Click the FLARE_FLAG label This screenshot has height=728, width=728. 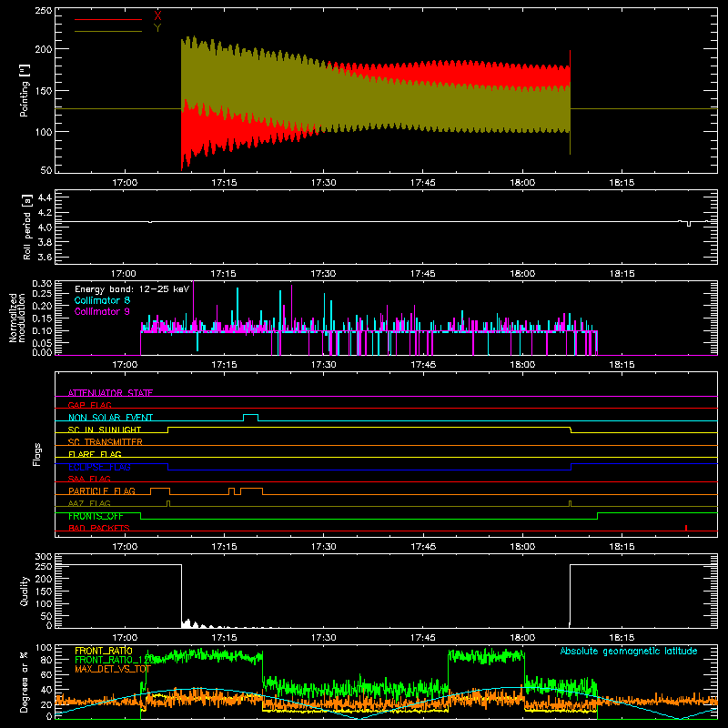(x=95, y=454)
